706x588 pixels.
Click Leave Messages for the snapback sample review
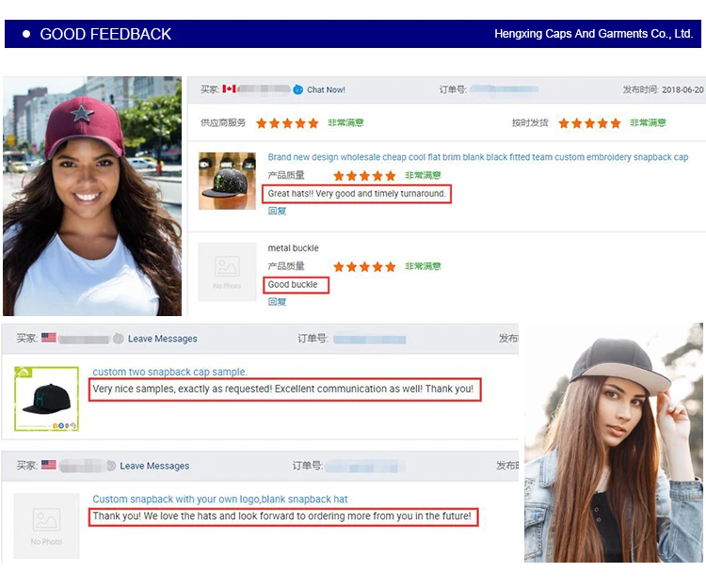click(163, 339)
